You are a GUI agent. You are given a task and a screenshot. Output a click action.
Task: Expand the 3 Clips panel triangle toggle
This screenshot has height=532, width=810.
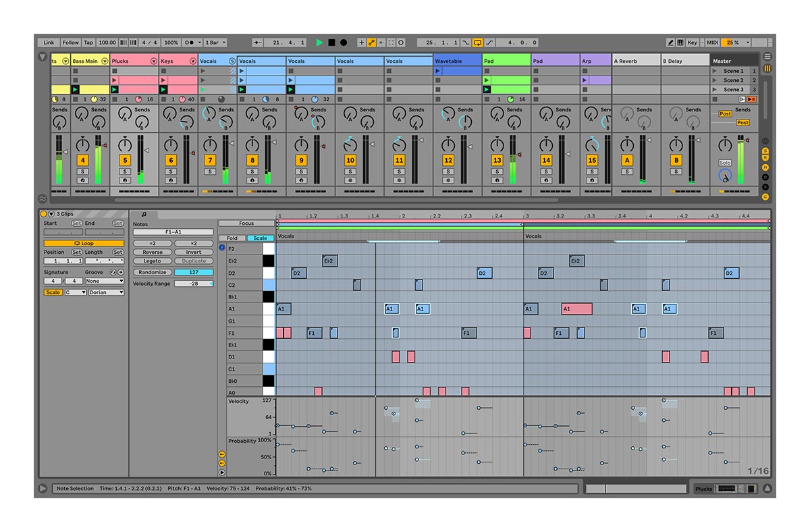(51, 214)
